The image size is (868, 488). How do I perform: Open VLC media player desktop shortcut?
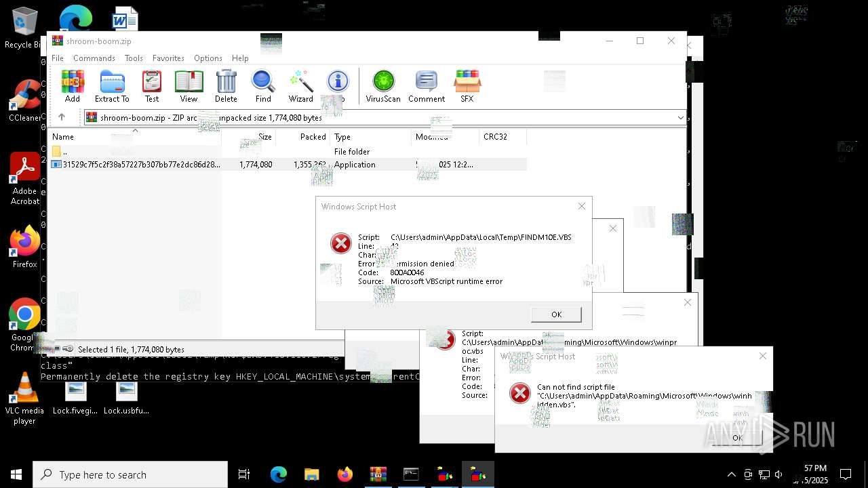(x=24, y=399)
